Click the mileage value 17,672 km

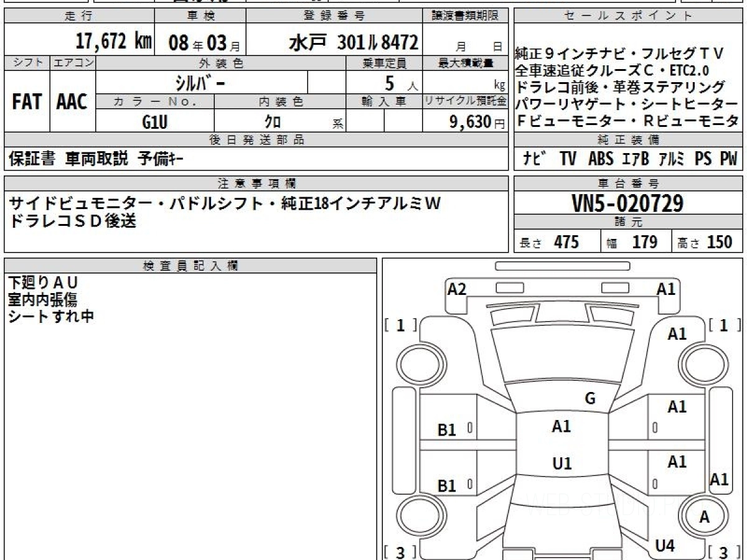[113, 42]
